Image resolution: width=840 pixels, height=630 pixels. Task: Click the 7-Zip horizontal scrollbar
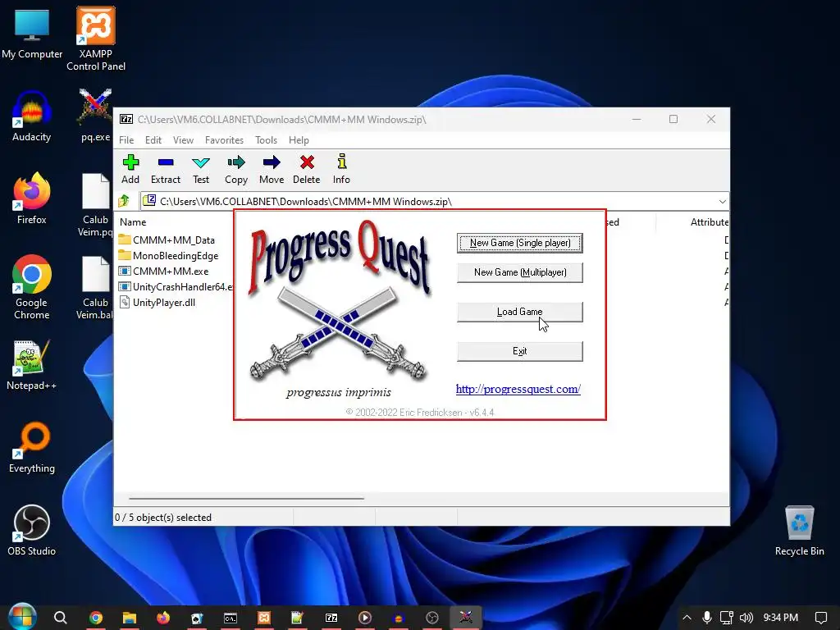point(246,498)
